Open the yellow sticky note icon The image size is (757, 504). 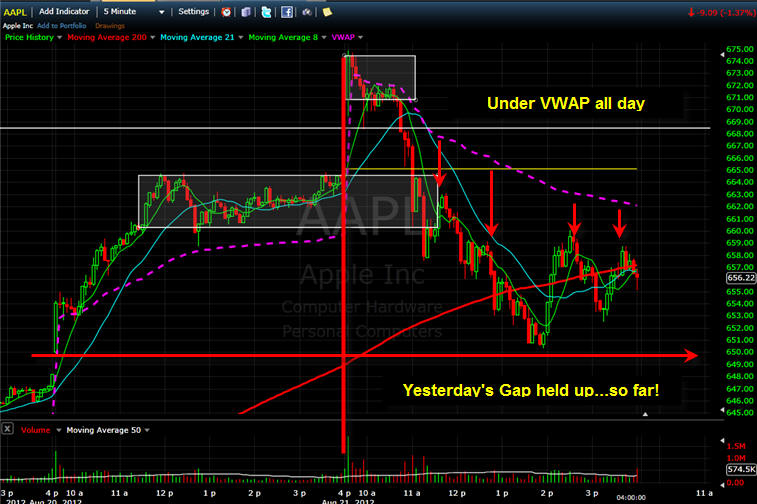327,12
